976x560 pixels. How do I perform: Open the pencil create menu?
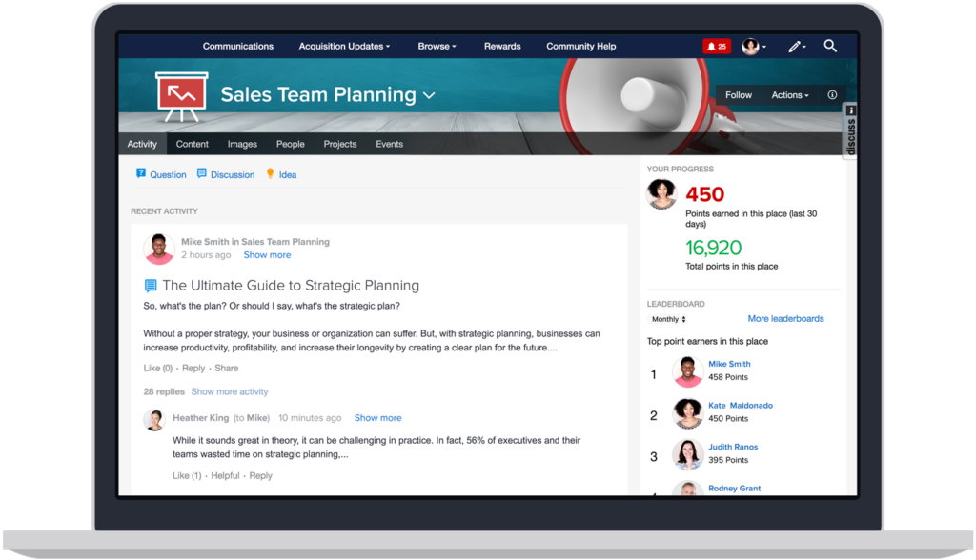point(796,46)
